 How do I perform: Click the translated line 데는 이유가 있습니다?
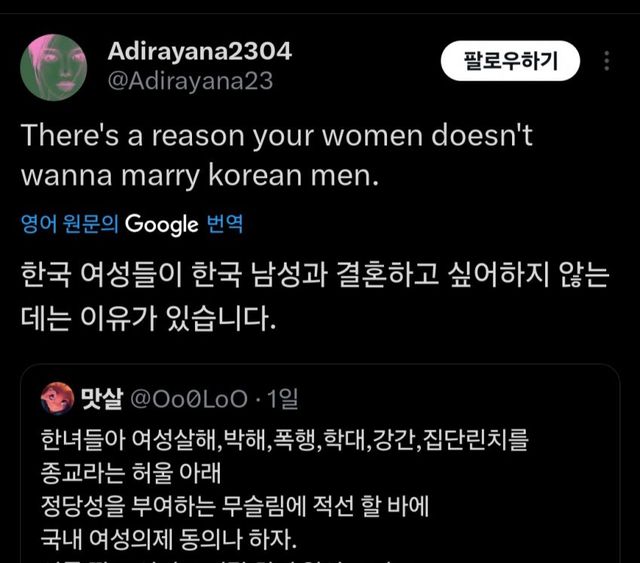click(x=149, y=318)
